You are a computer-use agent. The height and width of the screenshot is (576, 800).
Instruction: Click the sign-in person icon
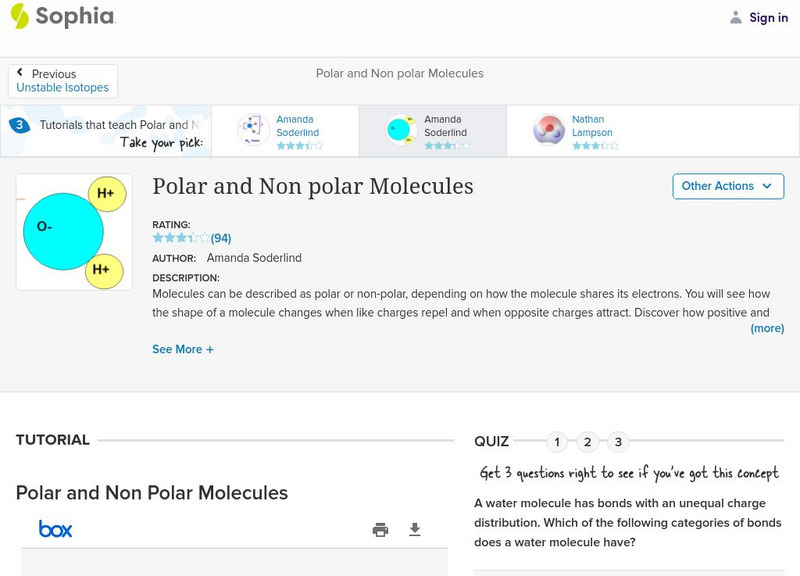[735, 17]
